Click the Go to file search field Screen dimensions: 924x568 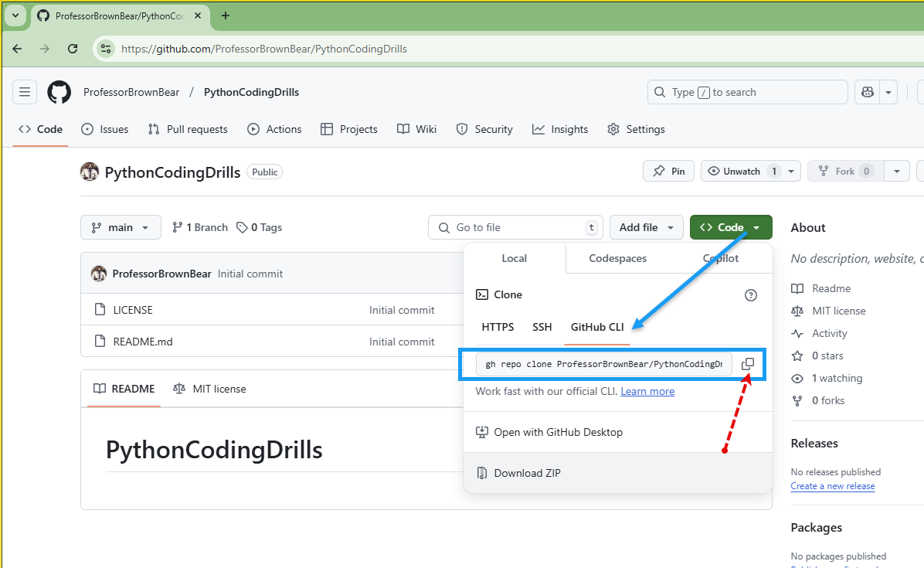[515, 227]
